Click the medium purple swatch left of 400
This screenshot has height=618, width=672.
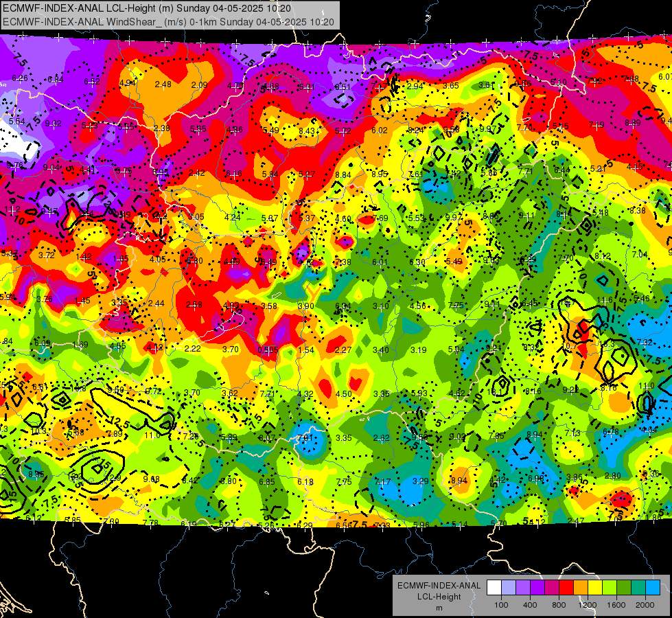523,587
